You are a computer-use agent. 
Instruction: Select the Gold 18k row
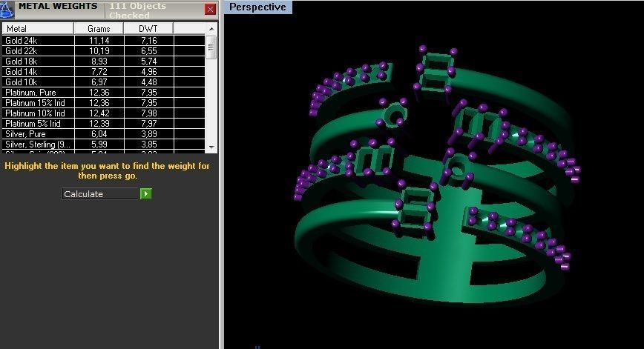[104, 61]
